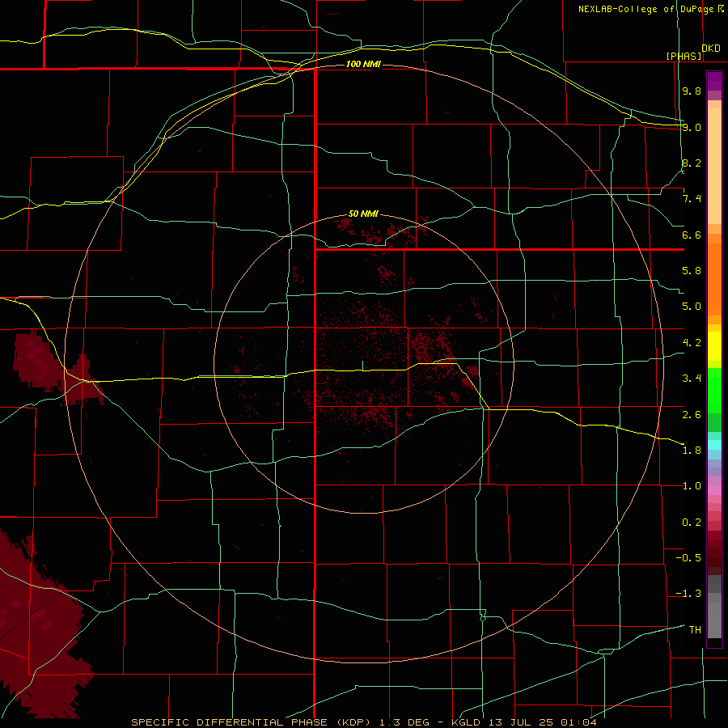Screen dimensions: 728x728
Task: Click the 1.0 scale value
Action: point(692,485)
